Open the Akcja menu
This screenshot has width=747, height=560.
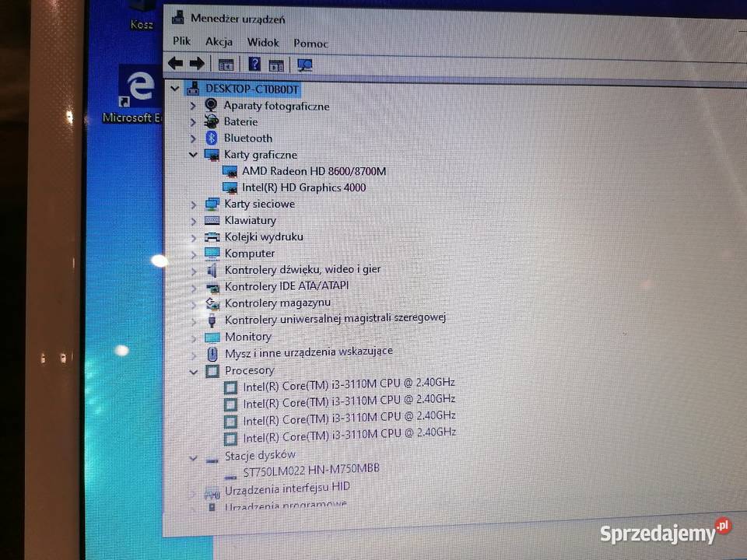[219, 42]
